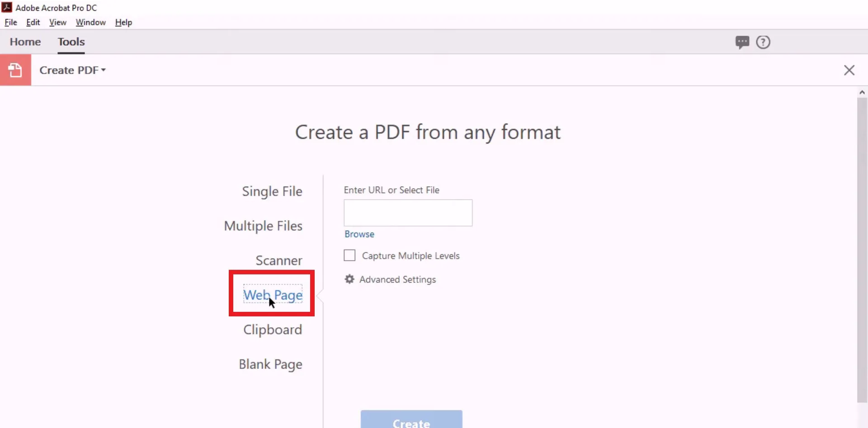Open the Window menu
The width and height of the screenshot is (868, 428).
[90, 22]
